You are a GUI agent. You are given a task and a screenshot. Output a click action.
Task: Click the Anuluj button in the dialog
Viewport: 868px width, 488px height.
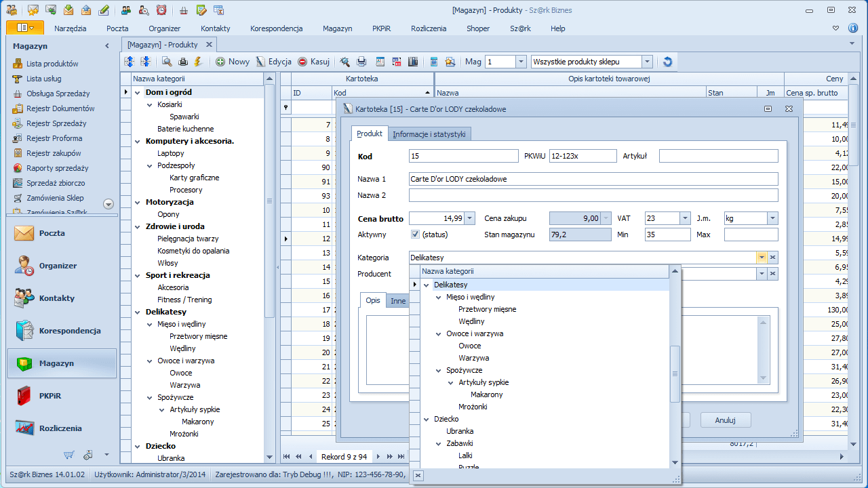(x=725, y=420)
